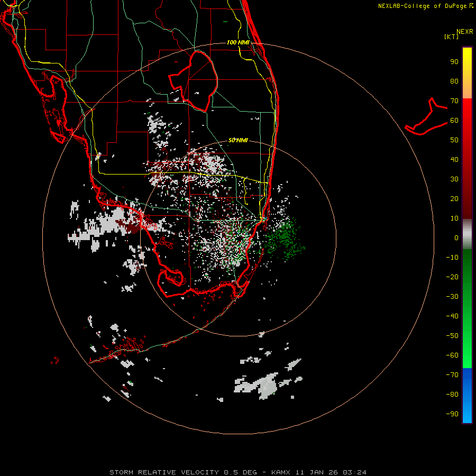The image size is (476, 476).
Task: Click the 70 value on the velocity scale
Action: click(454, 101)
